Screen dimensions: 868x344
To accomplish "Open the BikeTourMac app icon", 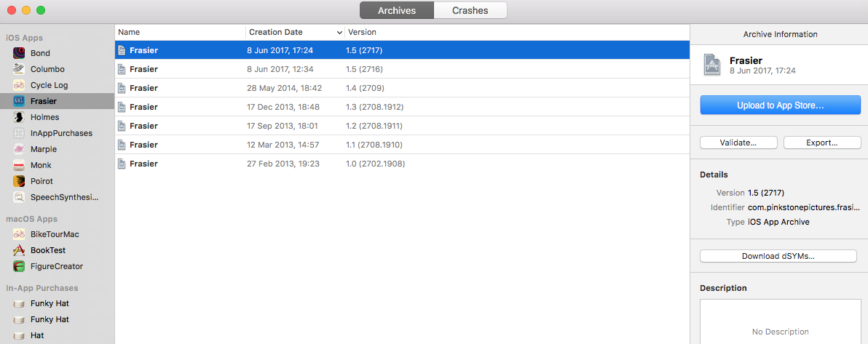I will [19, 234].
